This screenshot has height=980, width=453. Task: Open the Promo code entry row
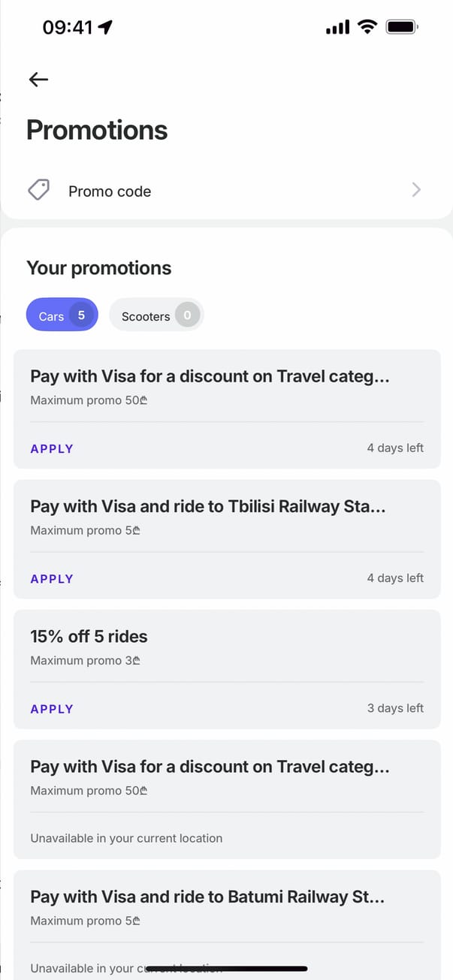coord(225,191)
